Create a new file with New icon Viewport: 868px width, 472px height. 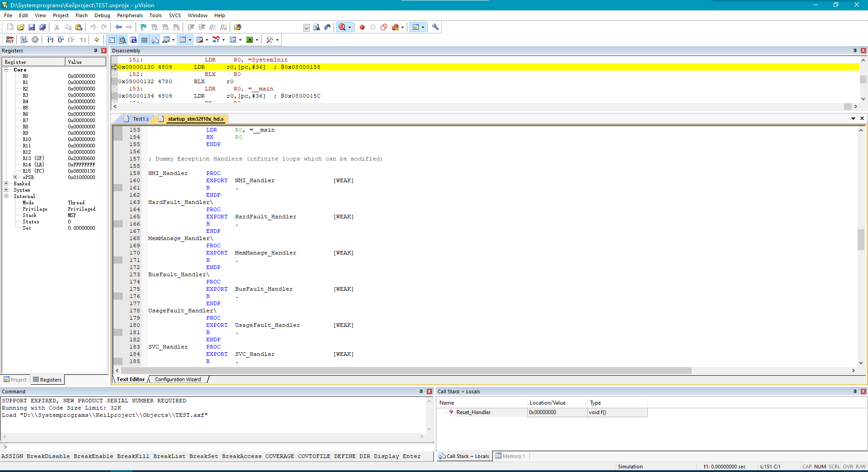click(10, 27)
